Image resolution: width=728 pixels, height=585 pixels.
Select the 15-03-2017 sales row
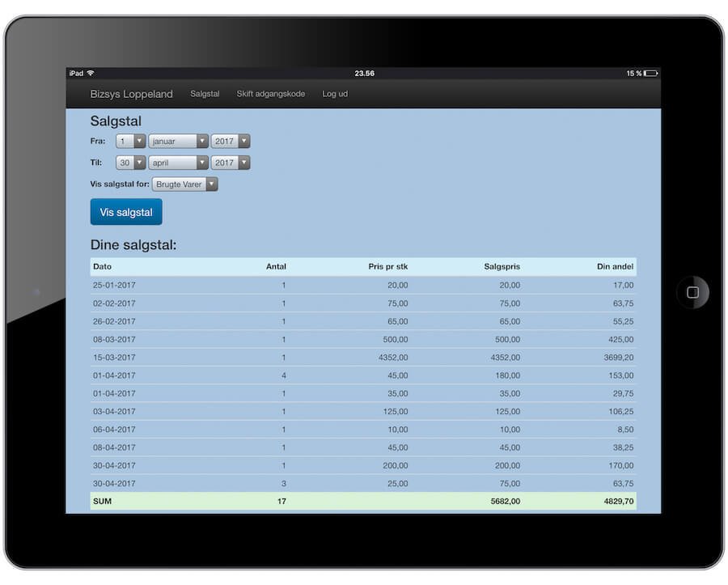point(363,358)
